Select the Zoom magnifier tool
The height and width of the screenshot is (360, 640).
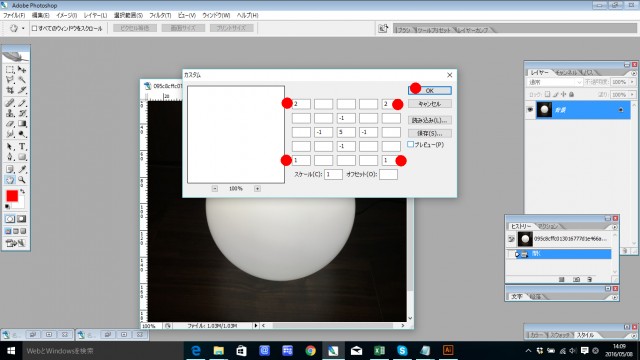click(x=22, y=180)
